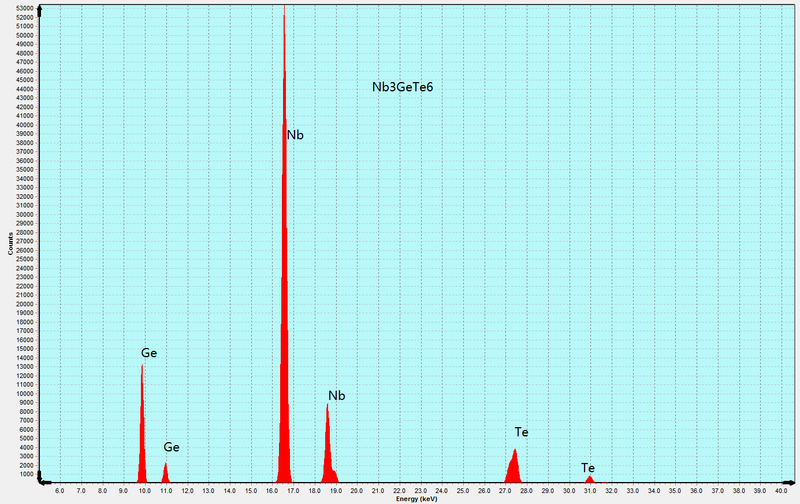Click the Ge label above the 13000-count peak
Viewport: 800px width, 504px height.
click(148, 353)
